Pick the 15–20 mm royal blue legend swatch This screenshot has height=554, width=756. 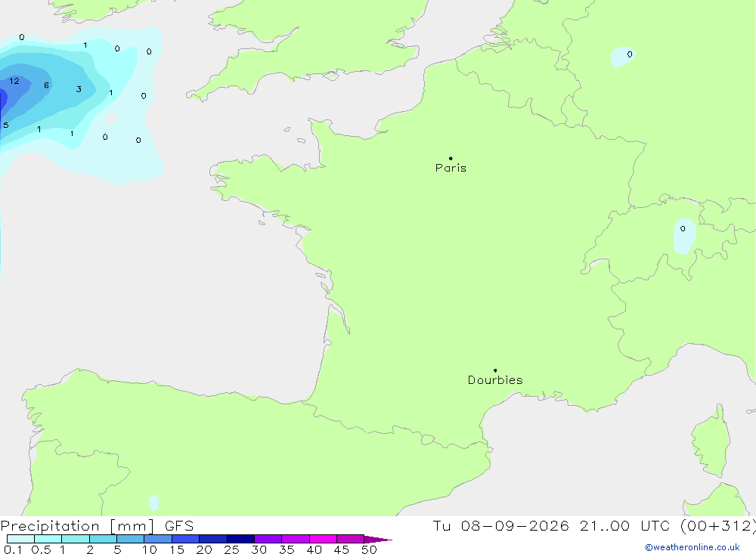tap(185, 539)
